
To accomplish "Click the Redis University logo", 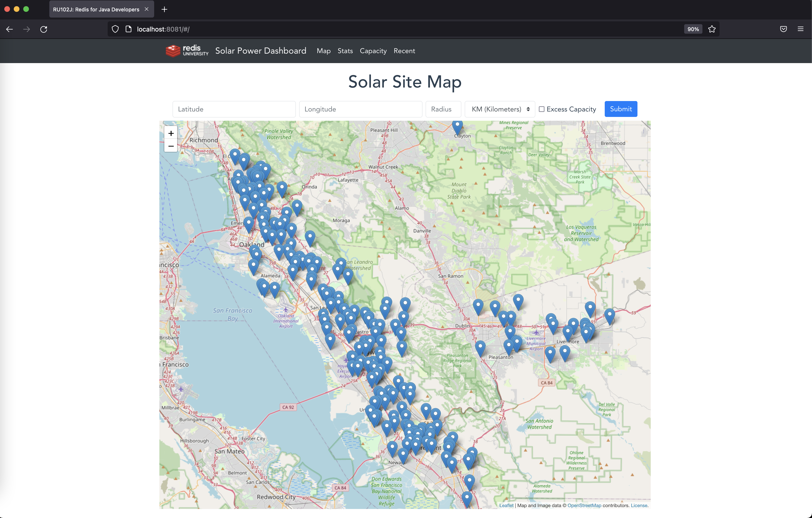I will 187,51.
